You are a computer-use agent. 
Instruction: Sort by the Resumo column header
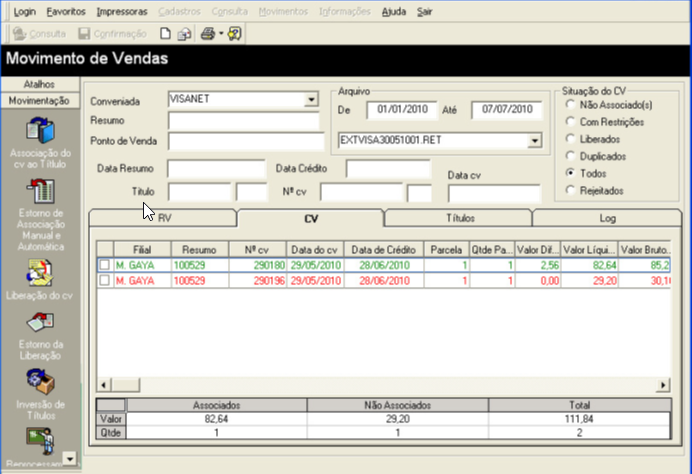click(x=199, y=250)
